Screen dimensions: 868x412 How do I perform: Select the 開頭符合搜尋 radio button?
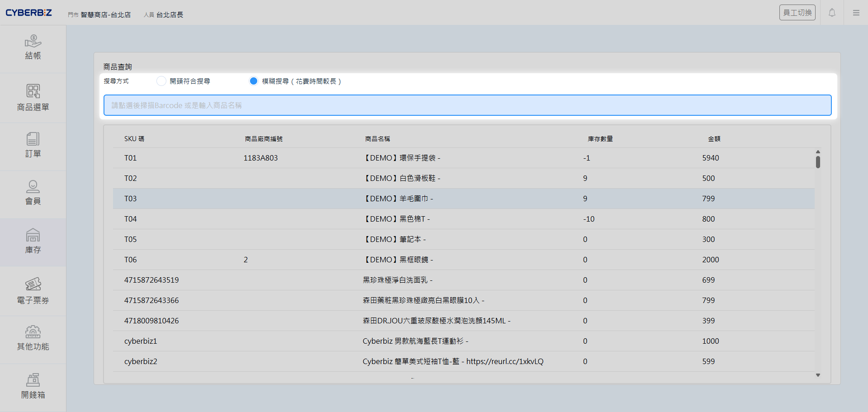pos(161,81)
